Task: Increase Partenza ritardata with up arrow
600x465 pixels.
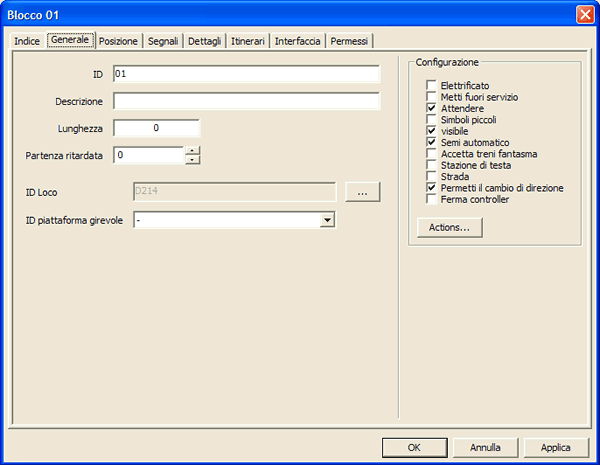Action: [x=193, y=151]
